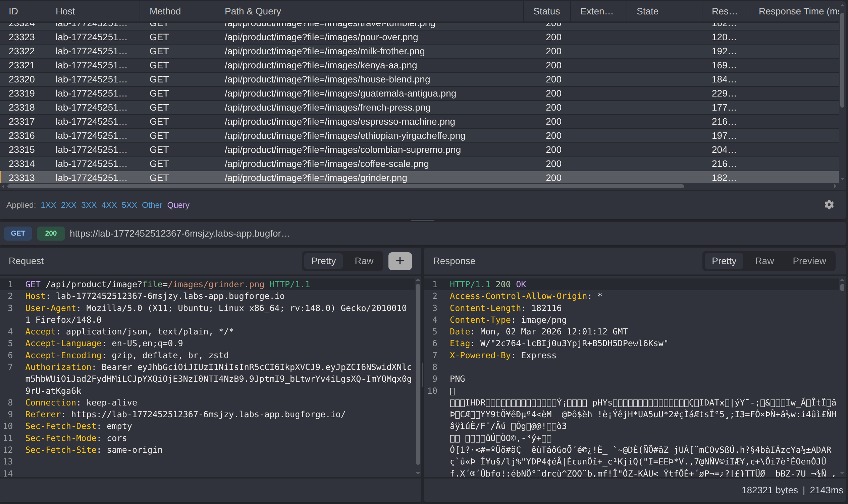The image size is (848, 504).
Task: Sort by Path & Query column header
Action: pos(253,11)
